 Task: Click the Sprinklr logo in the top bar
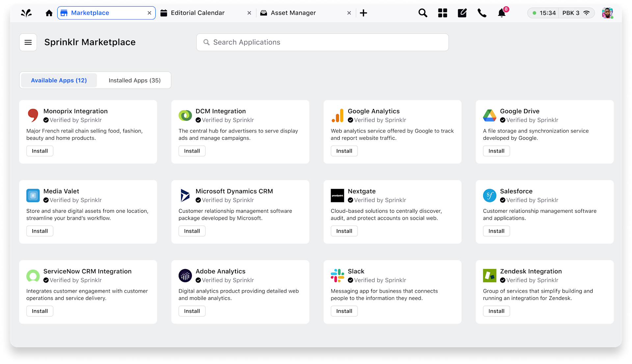[26, 13]
